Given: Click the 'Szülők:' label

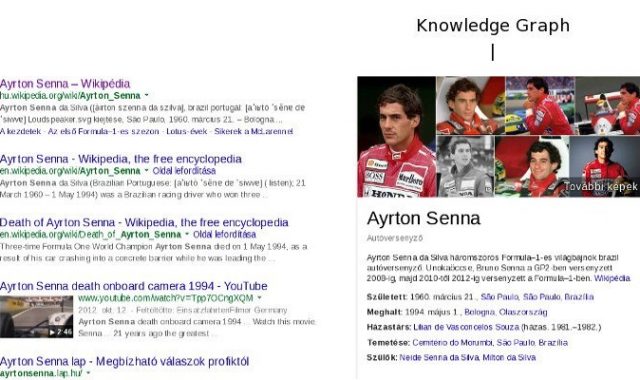Looking at the screenshot, I should (382, 358).
